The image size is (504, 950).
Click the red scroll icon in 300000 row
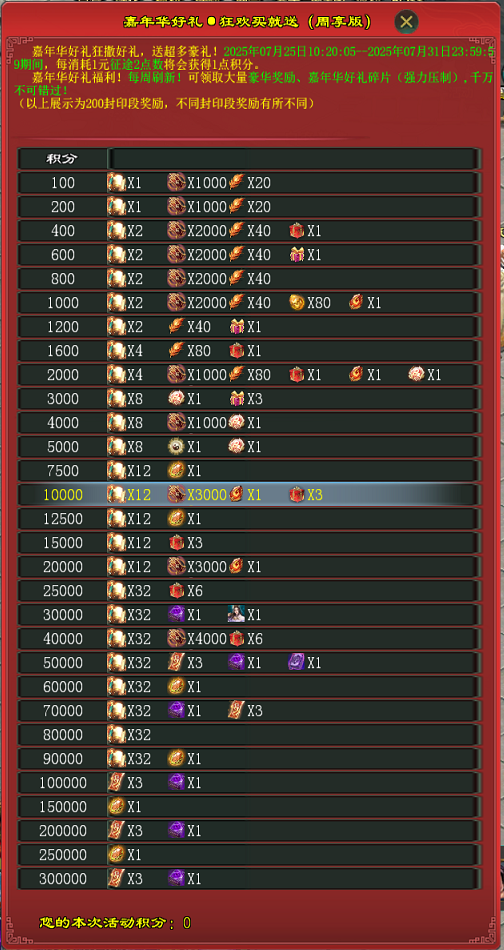coord(116,879)
